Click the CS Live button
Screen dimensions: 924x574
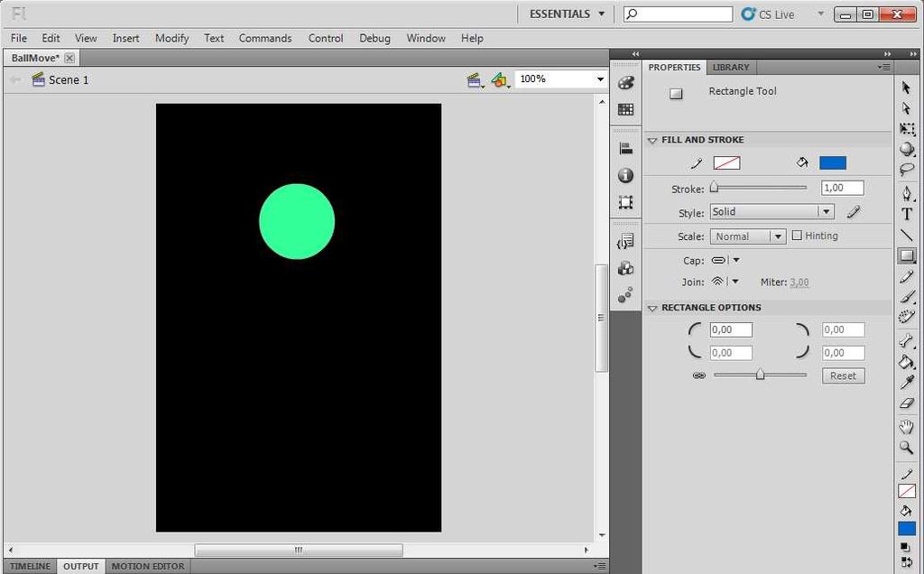768,14
